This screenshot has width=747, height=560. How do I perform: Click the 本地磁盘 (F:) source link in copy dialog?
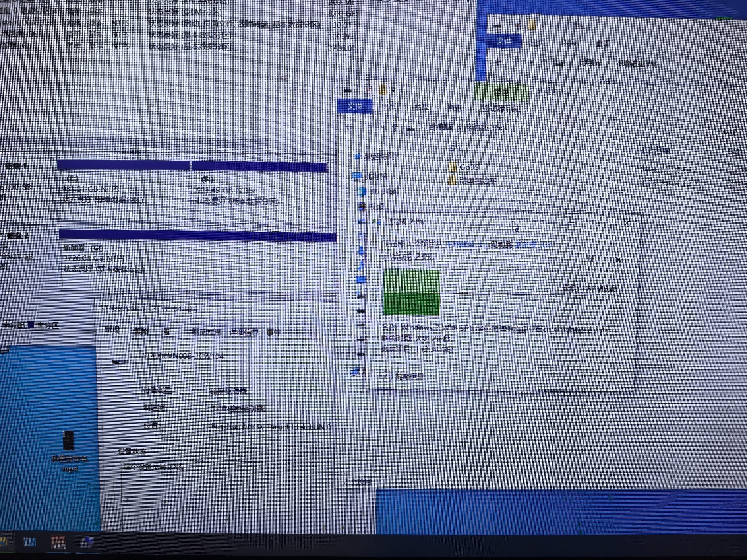tap(466, 244)
